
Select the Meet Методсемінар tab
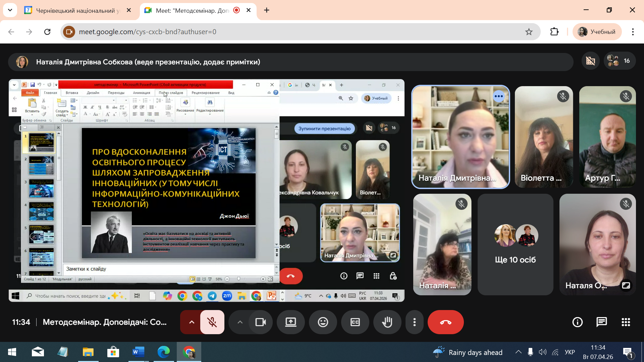193,10
